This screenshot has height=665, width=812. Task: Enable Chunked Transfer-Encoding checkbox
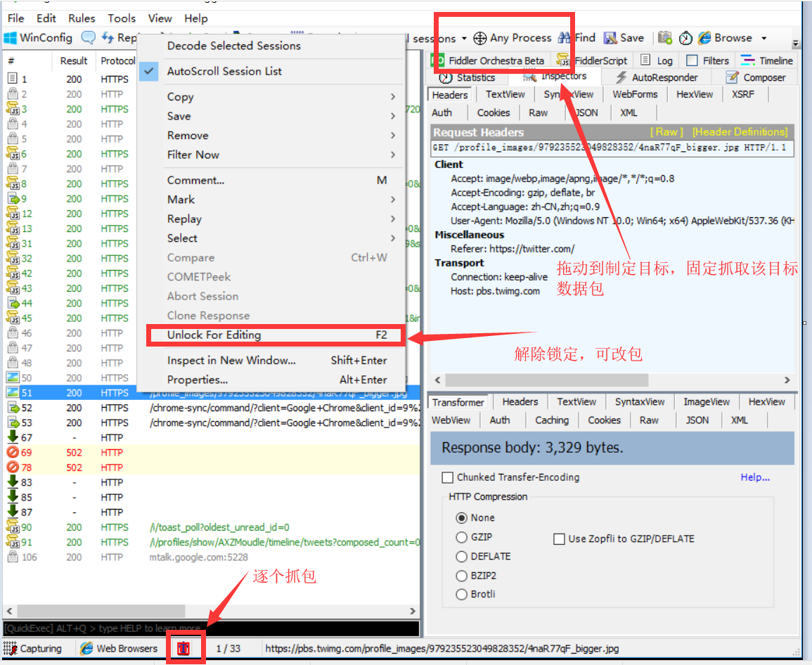447,477
